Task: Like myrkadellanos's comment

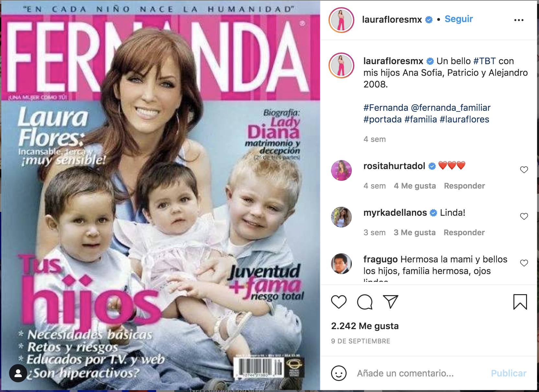Action: [524, 216]
